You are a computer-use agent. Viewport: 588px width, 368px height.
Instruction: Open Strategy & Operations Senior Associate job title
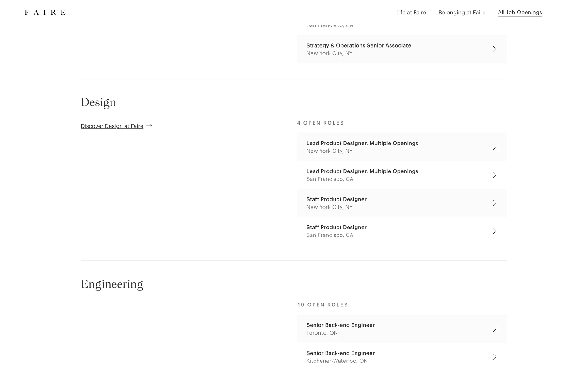(359, 45)
